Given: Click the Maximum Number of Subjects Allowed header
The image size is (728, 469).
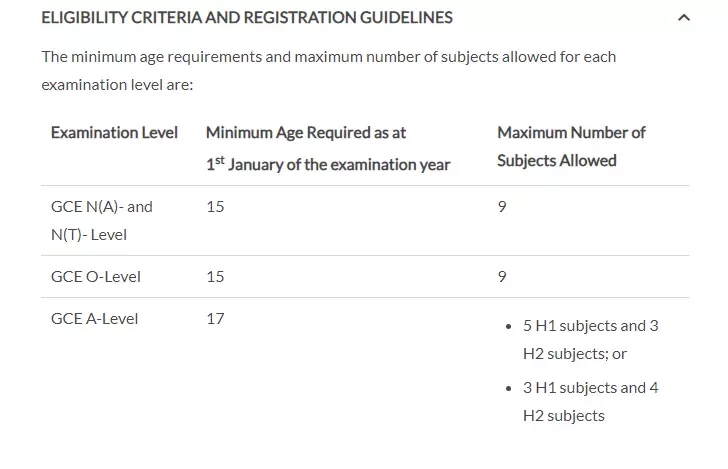Looking at the screenshot, I should click(x=571, y=147).
